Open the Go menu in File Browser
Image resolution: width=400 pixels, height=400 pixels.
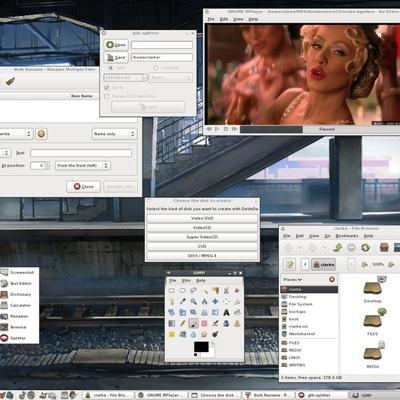(327, 236)
